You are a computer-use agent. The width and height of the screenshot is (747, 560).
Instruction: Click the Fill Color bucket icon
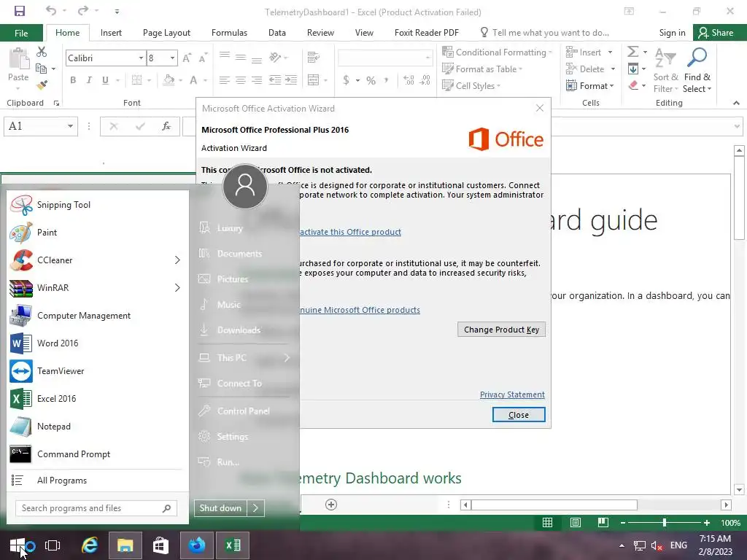[169, 80]
